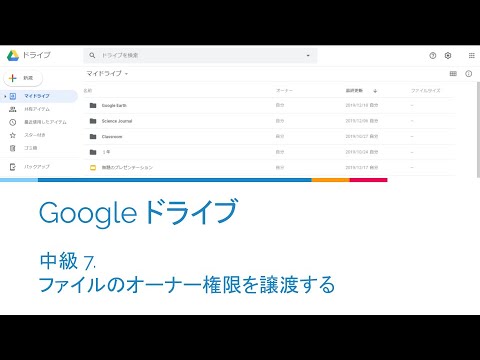Click the 名前 column header
This screenshot has width=480, height=360.
(88, 91)
